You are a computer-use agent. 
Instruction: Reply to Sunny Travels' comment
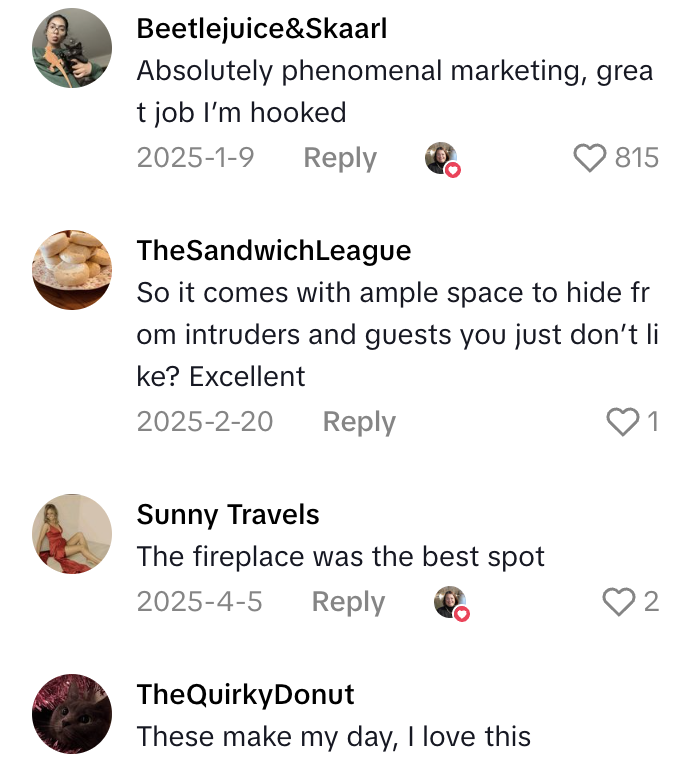348,601
